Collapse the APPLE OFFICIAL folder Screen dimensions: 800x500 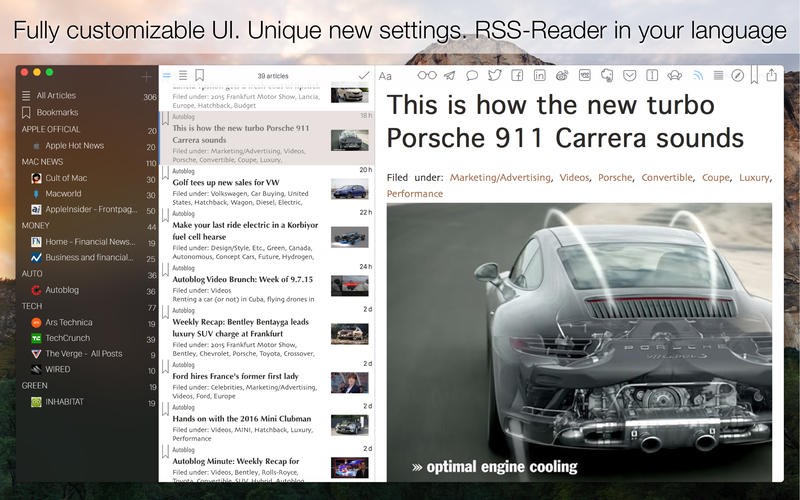click(x=51, y=129)
